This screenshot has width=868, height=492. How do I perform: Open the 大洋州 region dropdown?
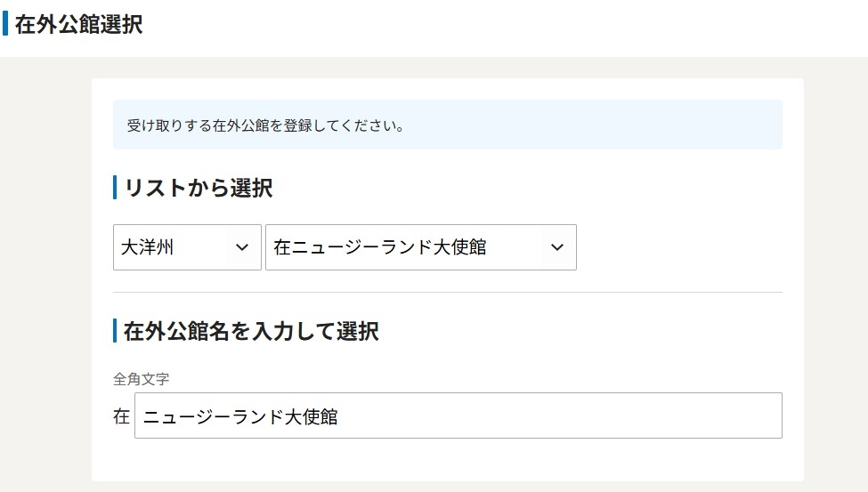187,247
